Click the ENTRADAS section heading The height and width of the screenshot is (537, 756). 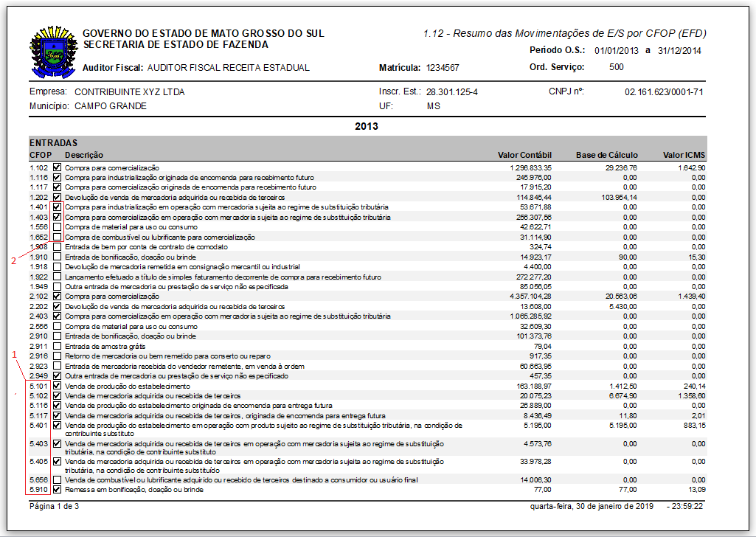point(54,142)
